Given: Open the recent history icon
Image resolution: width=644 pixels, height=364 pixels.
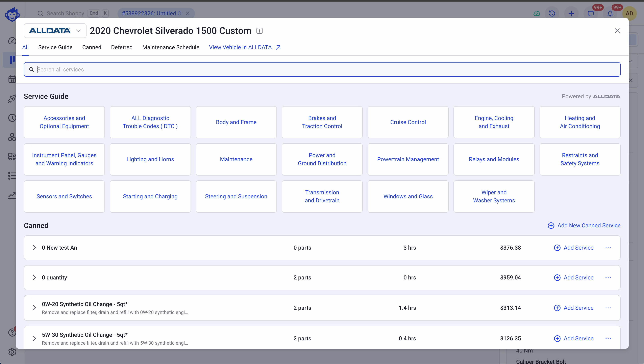Looking at the screenshot, I should (552, 14).
